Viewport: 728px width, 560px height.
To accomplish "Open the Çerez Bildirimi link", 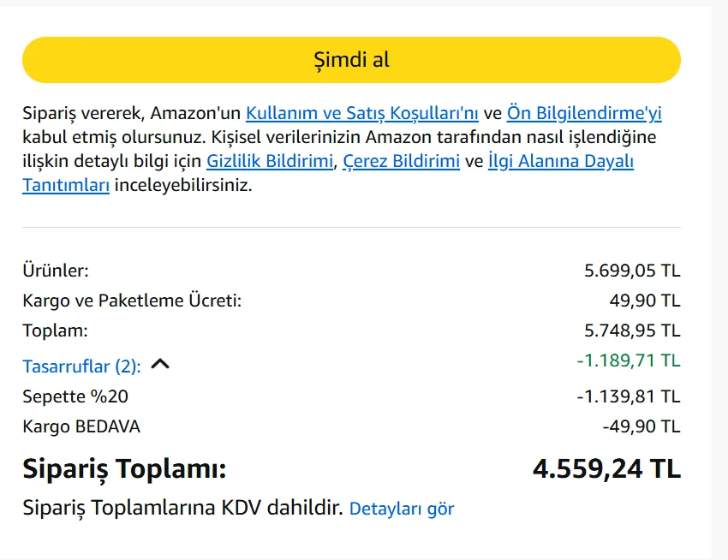I will click(401, 161).
